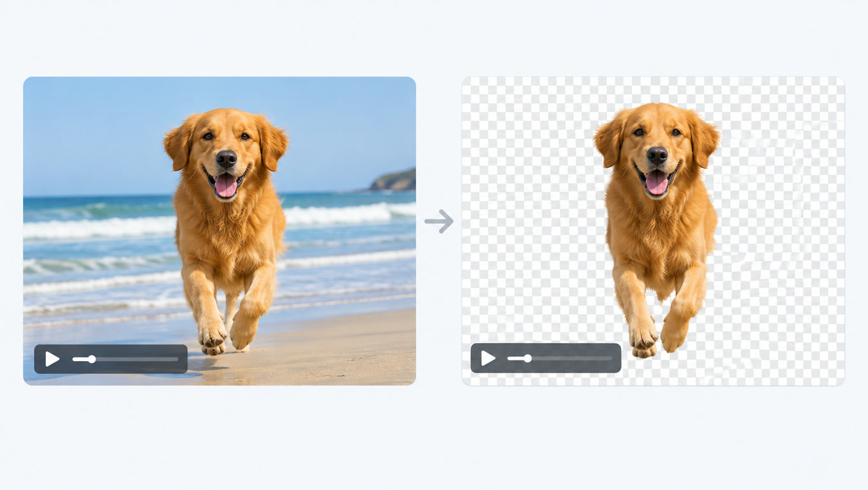Click the progress slider on the transparent video
The image size is (868, 490).
(x=560, y=359)
